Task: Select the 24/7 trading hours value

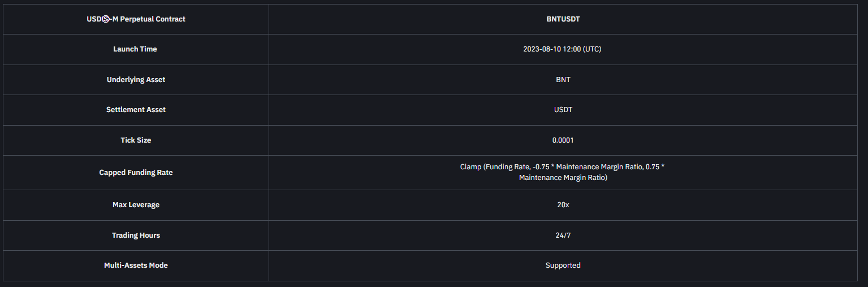Action: pyautogui.click(x=563, y=235)
